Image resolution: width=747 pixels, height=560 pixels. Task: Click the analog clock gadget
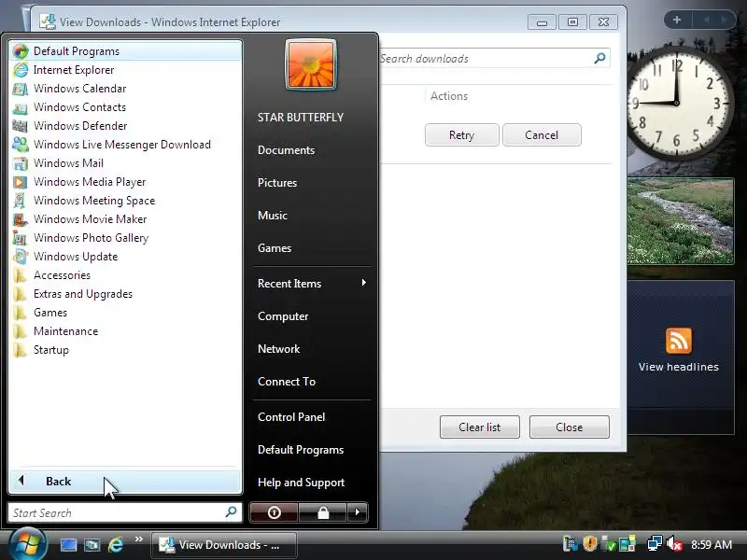click(676, 103)
